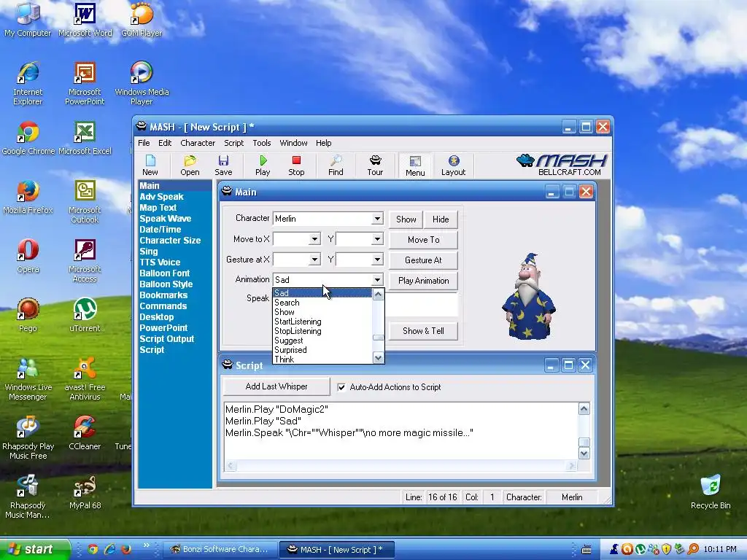Start the Tour from the toolbar
Screen dimensions: 747x560
[375, 165]
